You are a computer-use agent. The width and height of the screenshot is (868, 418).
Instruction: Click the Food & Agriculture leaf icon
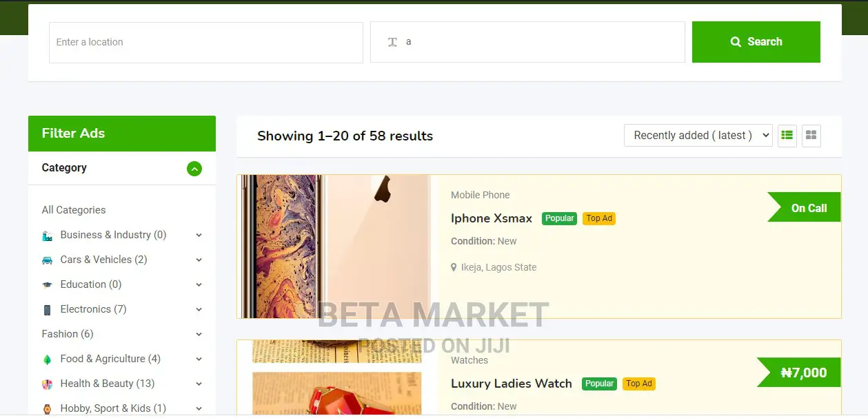click(47, 359)
